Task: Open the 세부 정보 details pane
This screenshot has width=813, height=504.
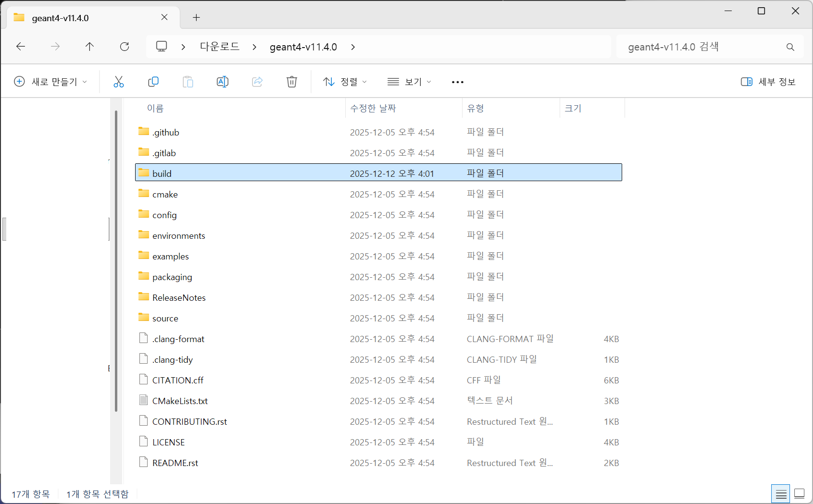Action: pos(767,81)
